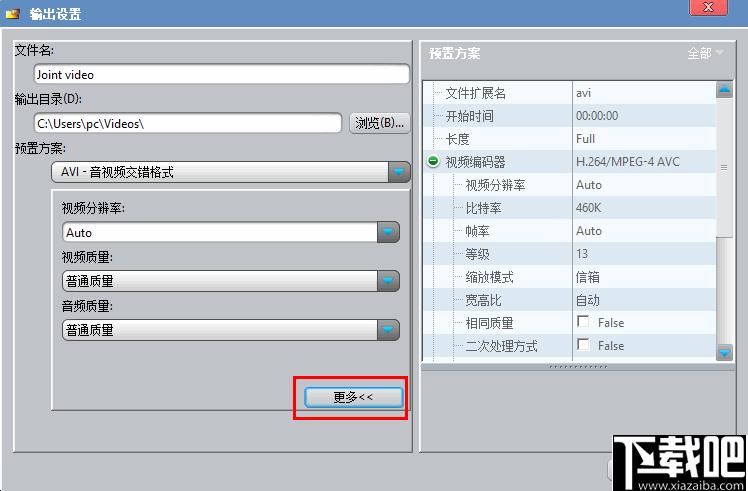Click the property list scroll up arrow
The width and height of the screenshot is (748, 491).
725,90
